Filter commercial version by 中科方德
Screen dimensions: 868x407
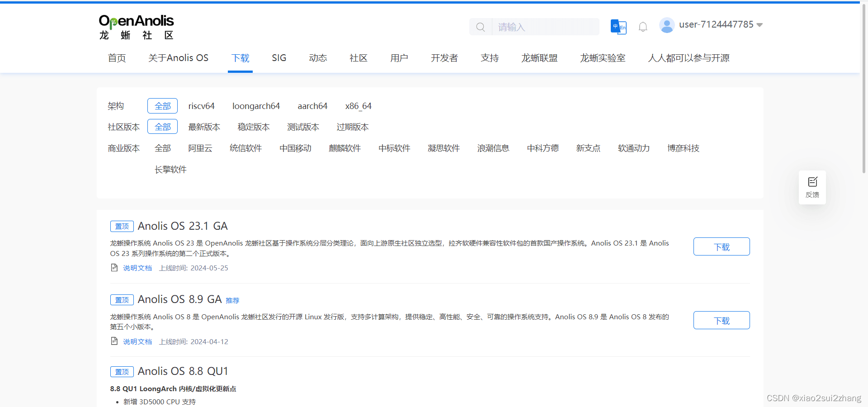pos(542,148)
